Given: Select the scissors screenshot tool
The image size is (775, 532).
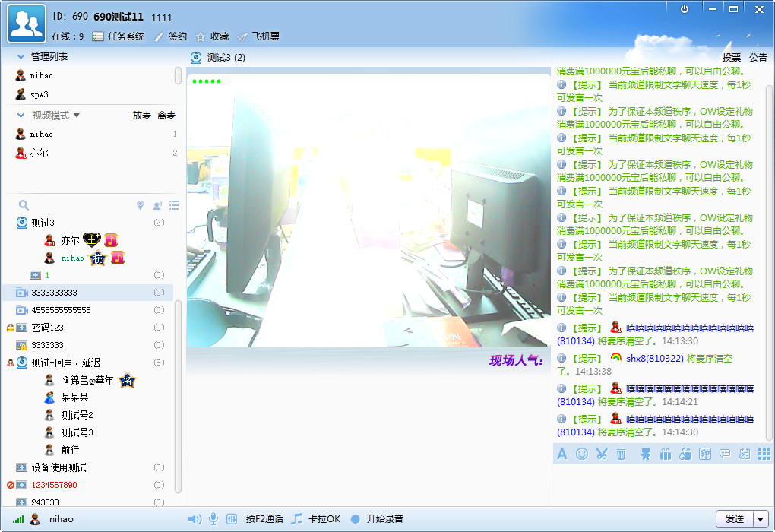Looking at the screenshot, I should (x=602, y=454).
